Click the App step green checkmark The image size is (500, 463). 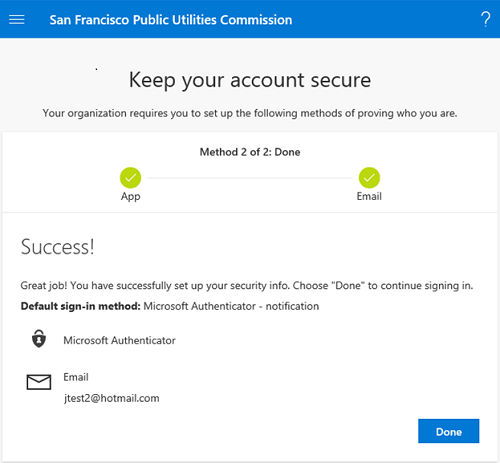[x=130, y=178]
